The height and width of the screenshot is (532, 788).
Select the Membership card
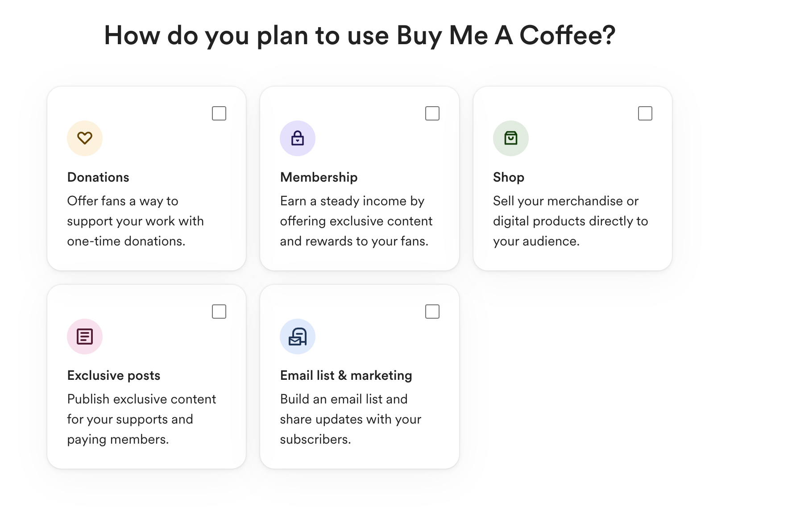(360, 179)
